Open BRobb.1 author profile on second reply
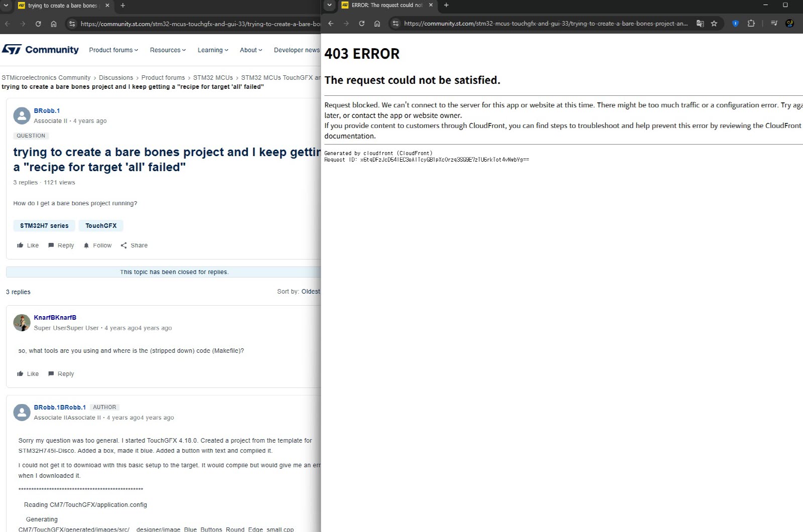 60,408
